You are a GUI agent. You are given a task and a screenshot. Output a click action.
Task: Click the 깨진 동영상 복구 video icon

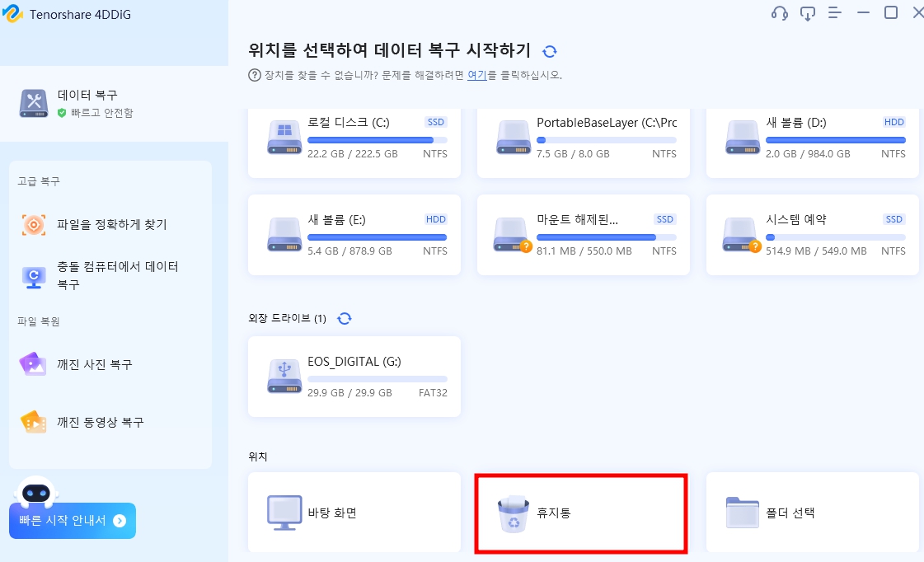click(33, 422)
